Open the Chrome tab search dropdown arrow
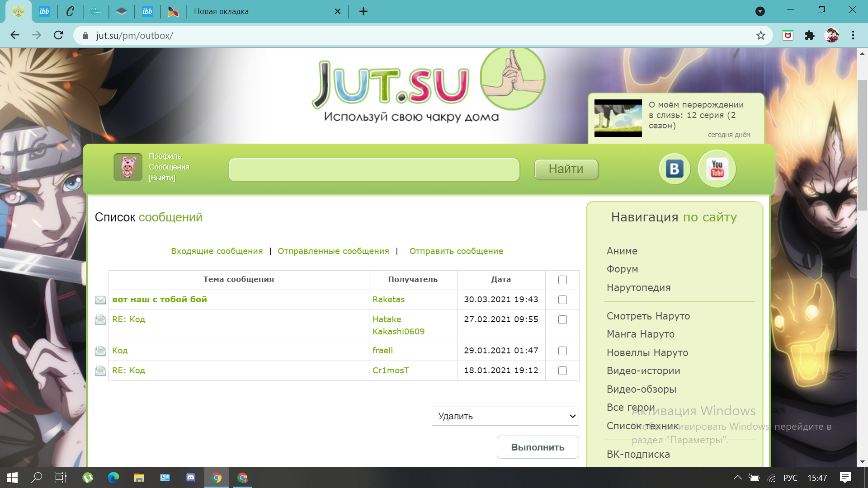 coord(760,11)
